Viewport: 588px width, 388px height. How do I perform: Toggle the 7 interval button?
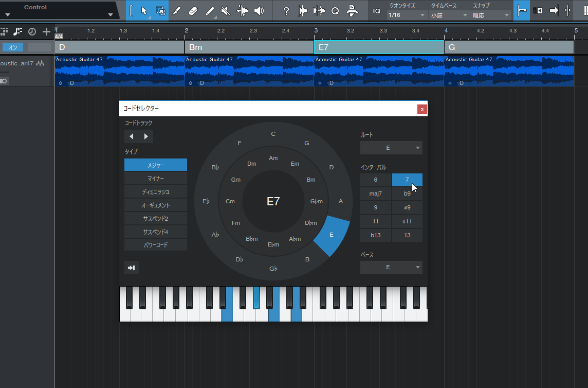[x=407, y=180]
